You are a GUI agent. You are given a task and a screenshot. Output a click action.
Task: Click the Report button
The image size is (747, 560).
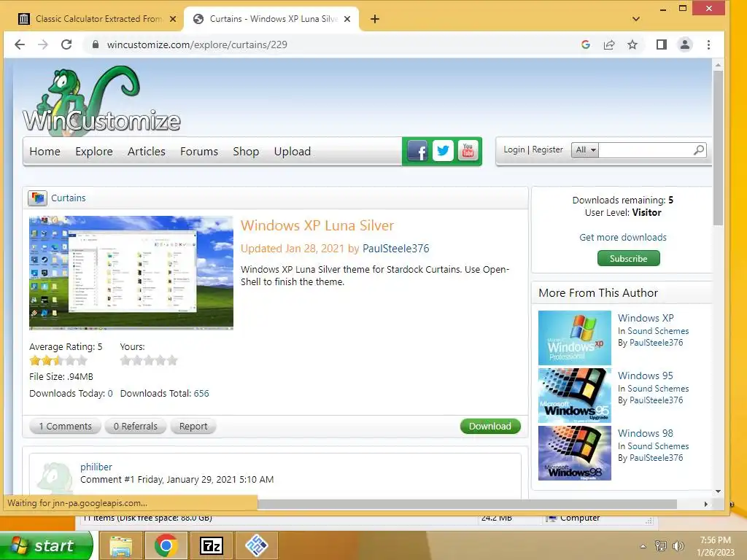pyautogui.click(x=193, y=426)
